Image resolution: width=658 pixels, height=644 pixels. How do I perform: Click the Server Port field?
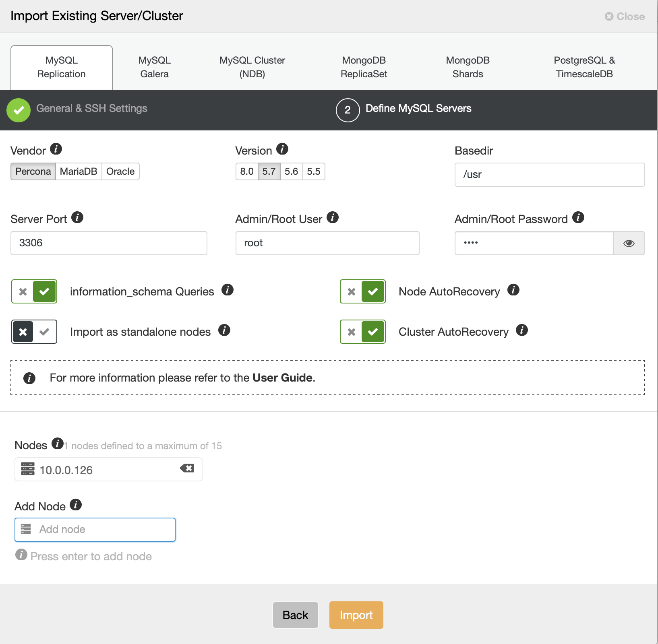(x=109, y=243)
